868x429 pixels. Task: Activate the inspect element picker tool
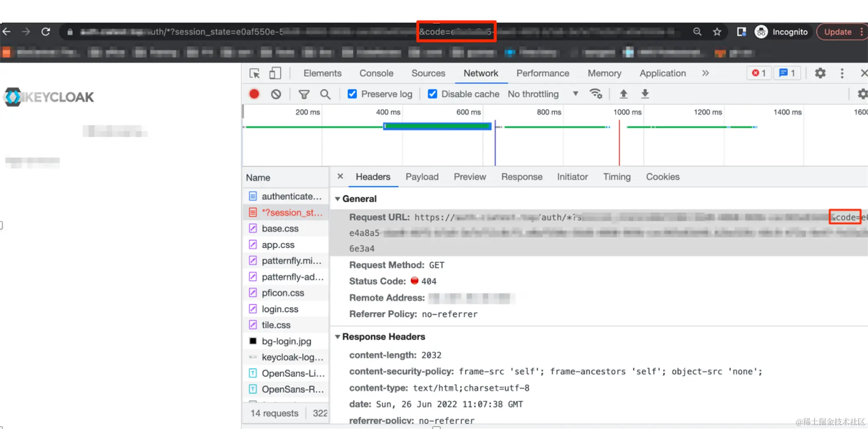point(255,73)
